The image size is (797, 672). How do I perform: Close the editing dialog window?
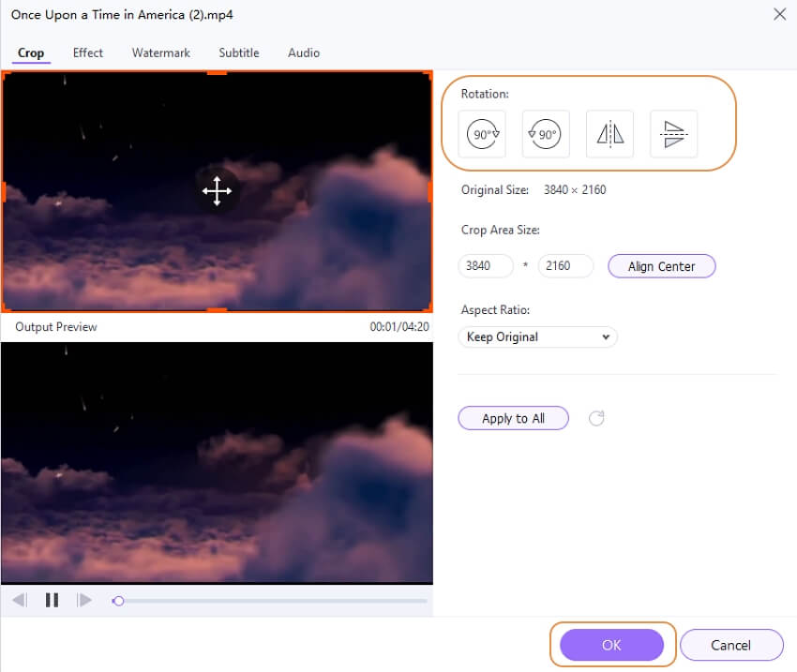pos(779,14)
